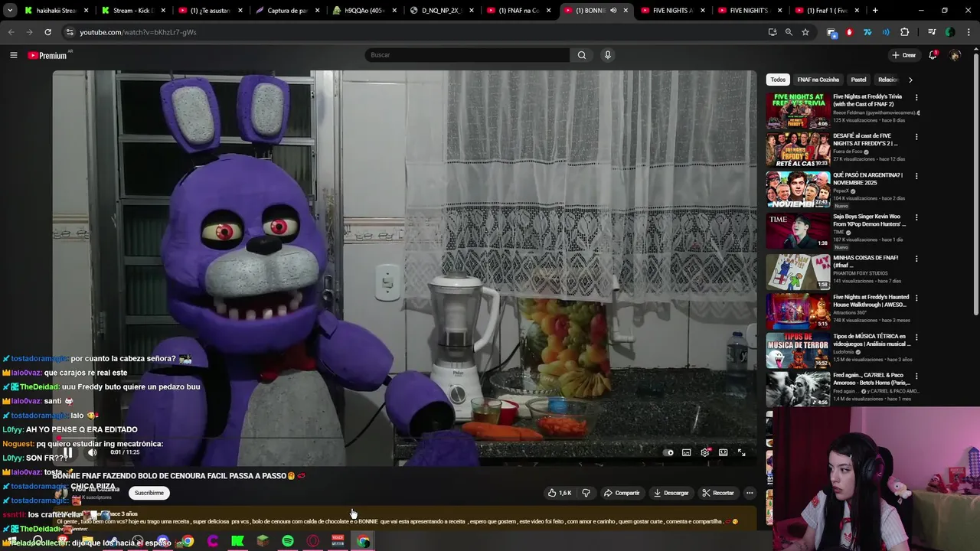The height and width of the screenshot is (551, 980).
Task: Open Saja Boys Singer Kevin Woo video title
Action: 870,220
